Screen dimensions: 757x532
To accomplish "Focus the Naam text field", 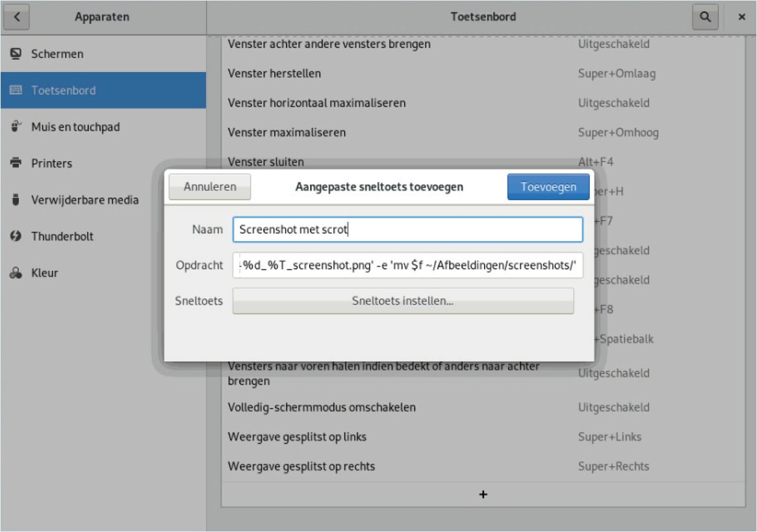I will coord(407,229).
